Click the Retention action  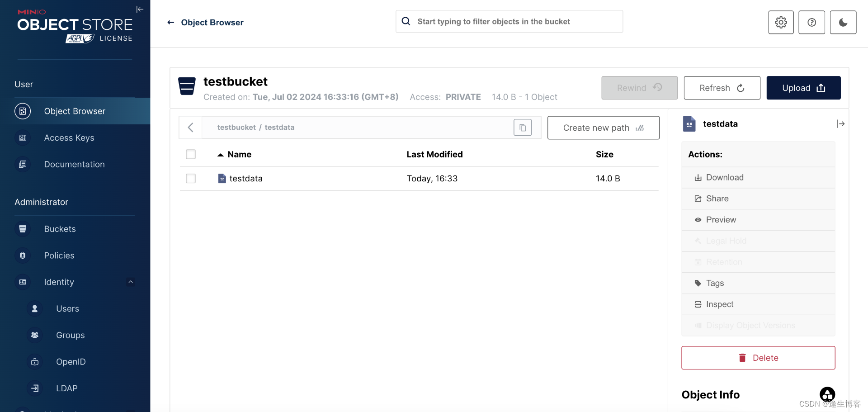click(x=758, y=262)
